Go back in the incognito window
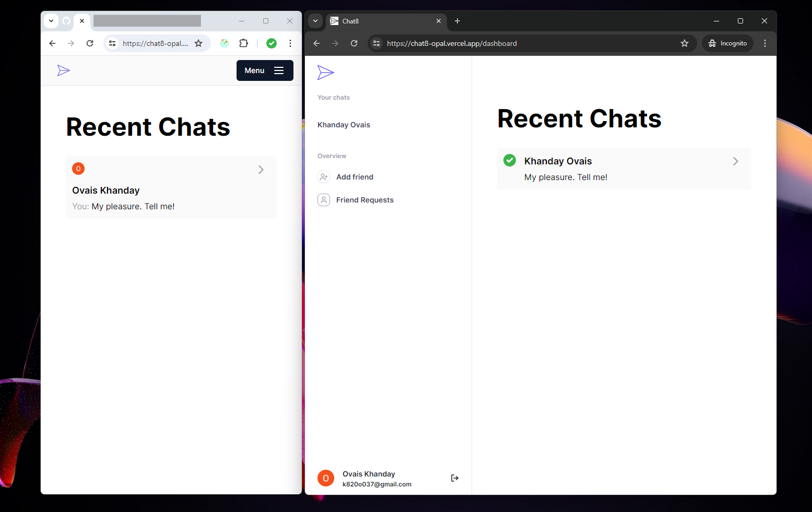 (316, 43)
